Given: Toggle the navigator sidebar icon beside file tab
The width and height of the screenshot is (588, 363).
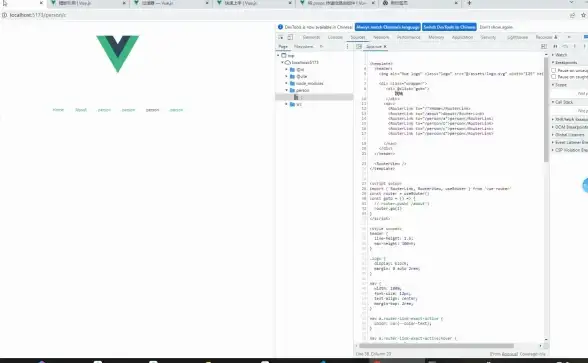Looking at the screenshot, I should pyautogui.click(x=359, y=46).
